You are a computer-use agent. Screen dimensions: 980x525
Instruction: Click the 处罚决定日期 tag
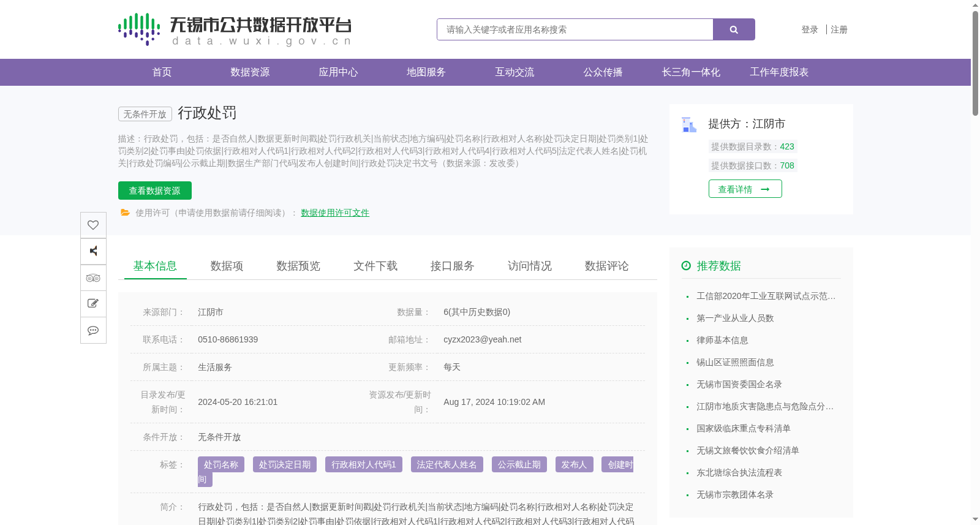tap(285, 464)
